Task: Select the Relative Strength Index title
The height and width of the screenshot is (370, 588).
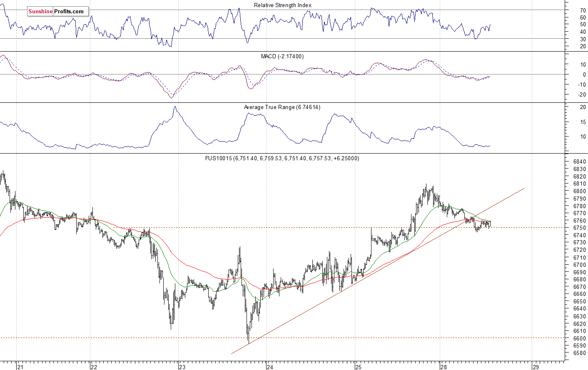Action: (x=283, y=5)
